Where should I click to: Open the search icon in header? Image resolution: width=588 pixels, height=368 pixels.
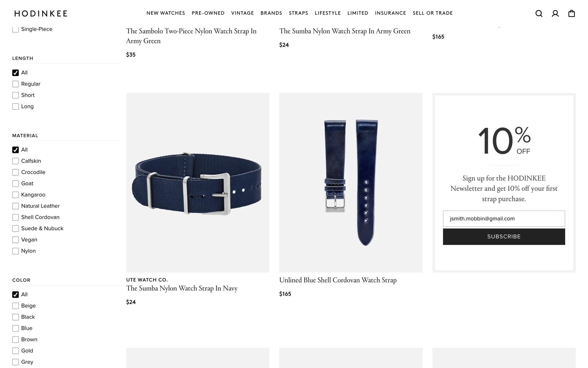(x=539, y=13)
